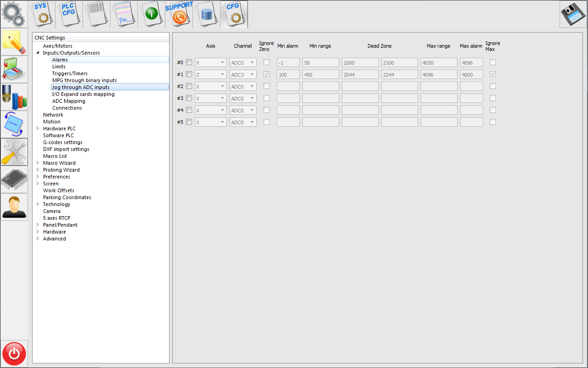Click Min range field showing 50
588x368 pixels.
click(320, 62)
